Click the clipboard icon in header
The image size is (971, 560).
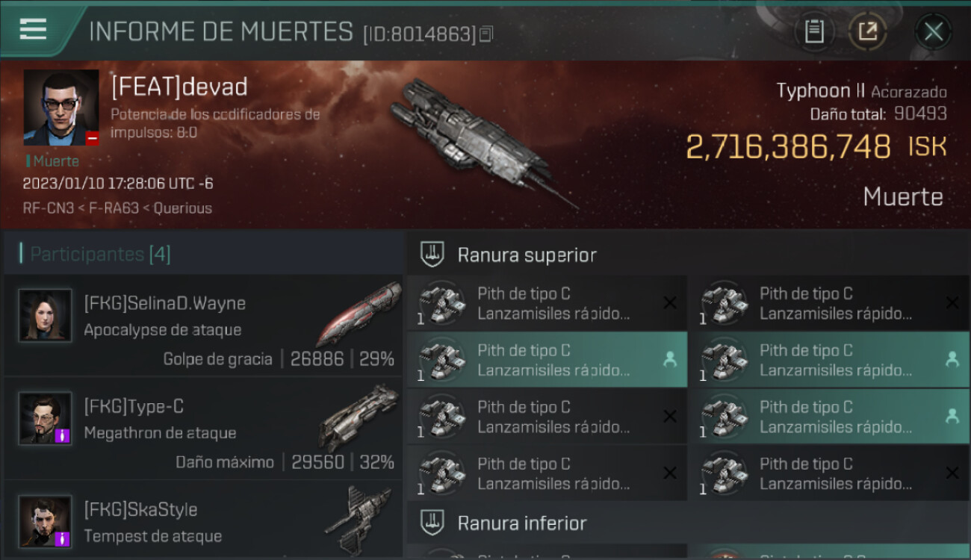click(814, 32)
